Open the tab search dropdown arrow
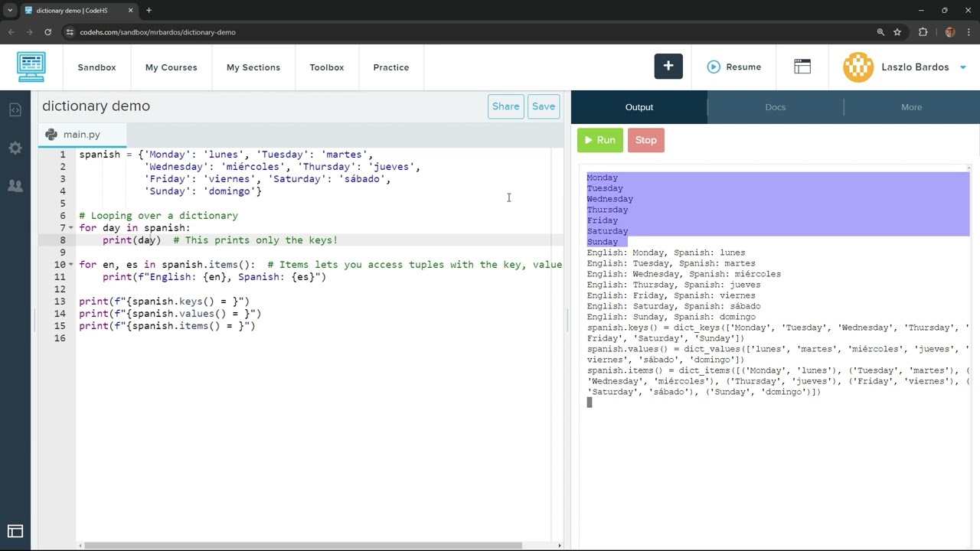The height and width of the screenshot is (551, 980). [x=10, y=11]
